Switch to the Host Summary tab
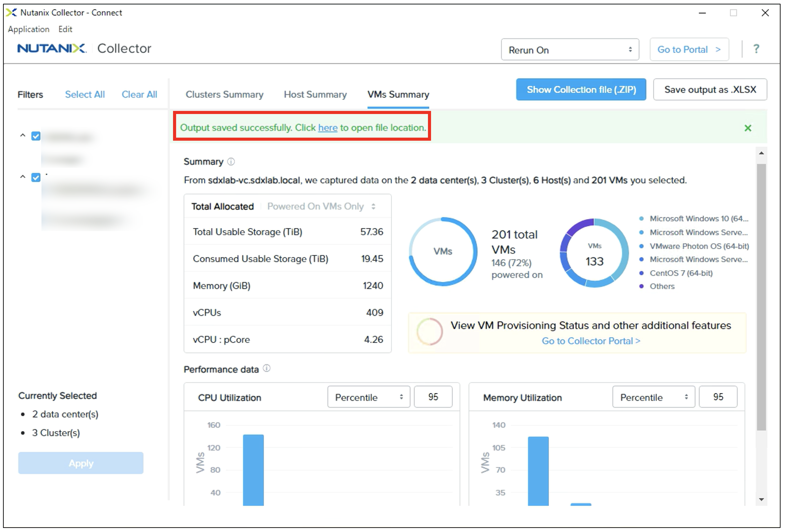This screenshot has height=532, width=786. click(x=315, y=94)
